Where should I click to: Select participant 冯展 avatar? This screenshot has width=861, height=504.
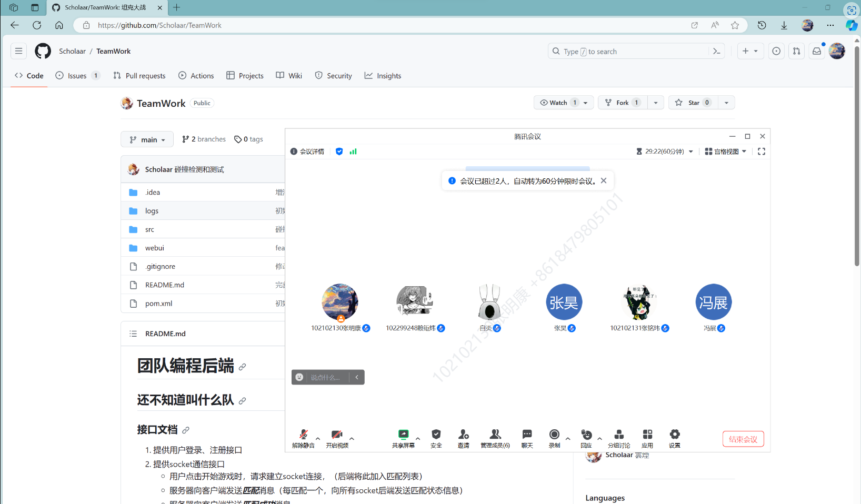tap(714, 302)
